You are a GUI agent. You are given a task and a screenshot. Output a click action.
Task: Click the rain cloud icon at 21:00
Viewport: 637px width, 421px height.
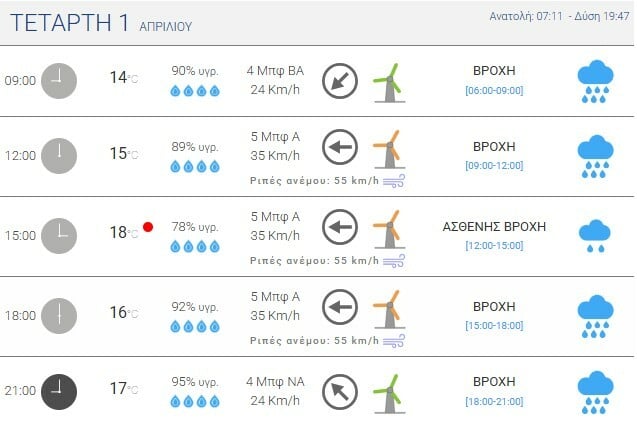click(x=595, y=391)
